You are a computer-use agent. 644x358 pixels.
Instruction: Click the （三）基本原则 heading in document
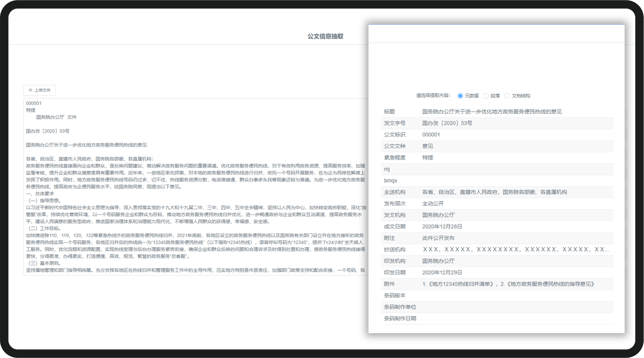pos(43,263)
